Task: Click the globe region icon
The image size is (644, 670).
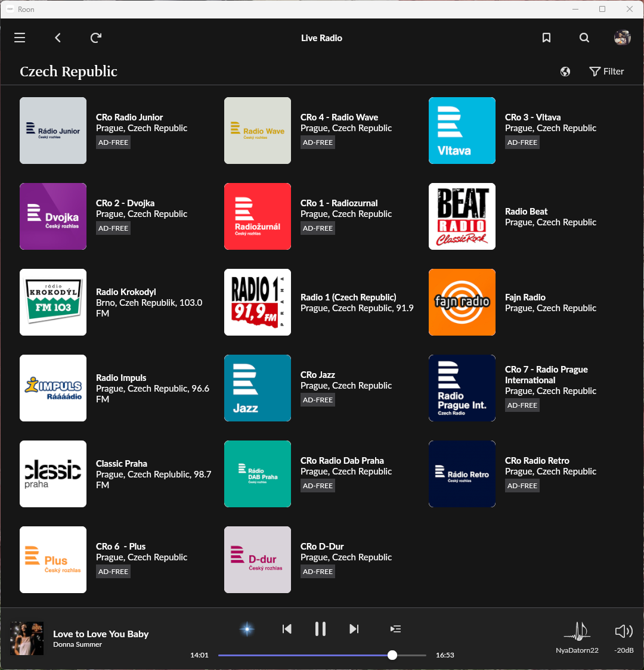Action: click(x=565, y=72)
